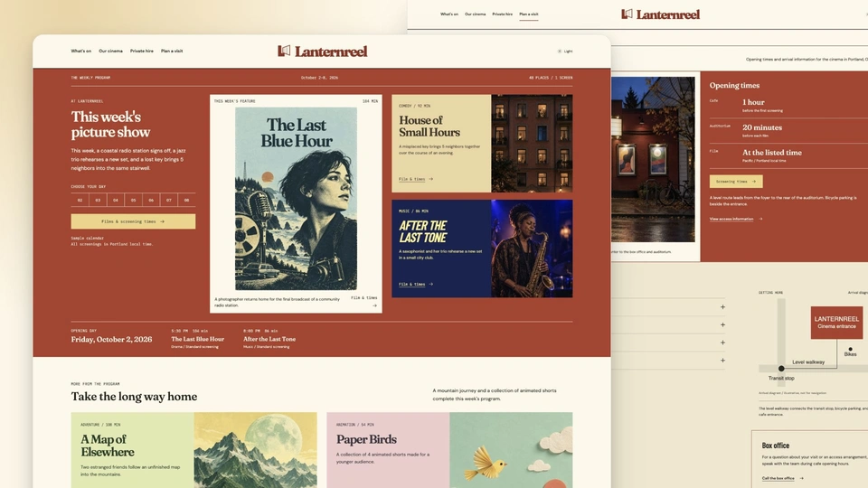Viewport: 868px width, 488px height.
Task: Open the What's on menu in the front window
Action: click(x=80, y=51)
